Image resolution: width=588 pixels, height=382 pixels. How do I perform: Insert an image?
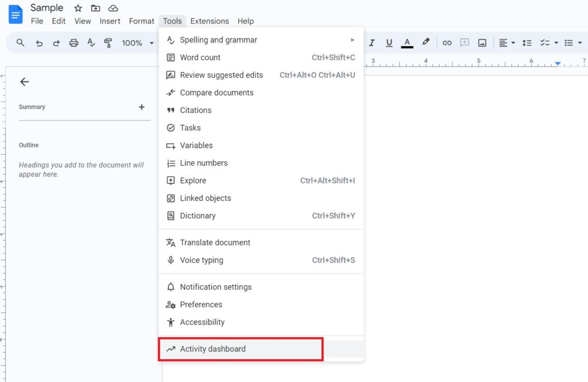pyautogui.click(x=482, y=42)
